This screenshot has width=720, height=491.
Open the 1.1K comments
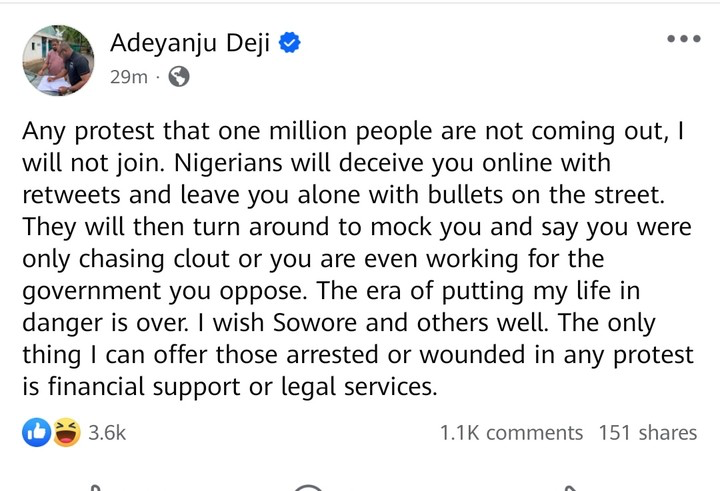511,433
